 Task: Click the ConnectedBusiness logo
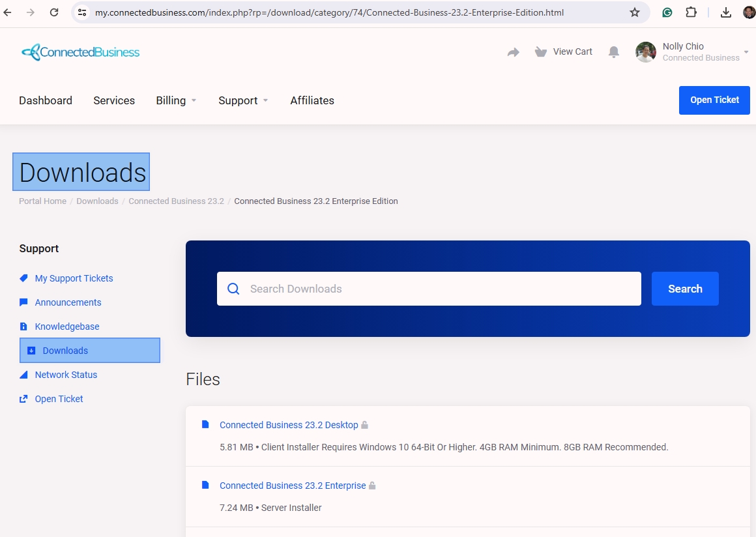click(81, 52)
